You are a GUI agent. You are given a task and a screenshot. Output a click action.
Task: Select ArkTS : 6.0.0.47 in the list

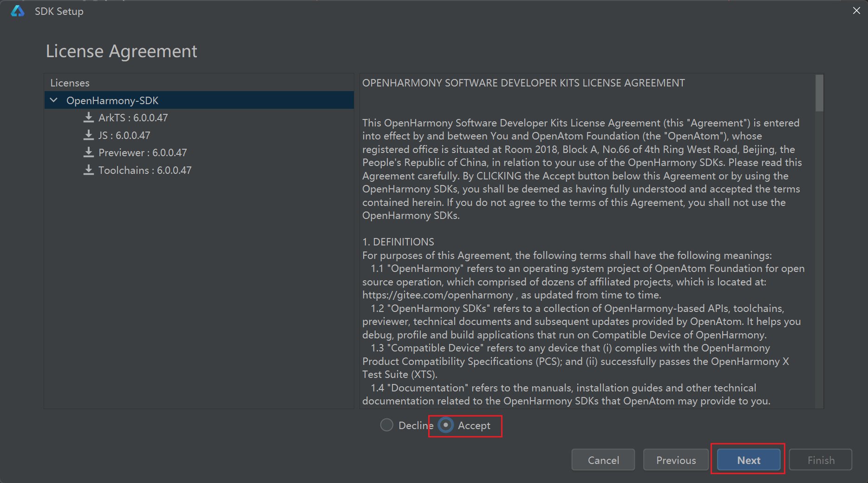click(133, 118)
